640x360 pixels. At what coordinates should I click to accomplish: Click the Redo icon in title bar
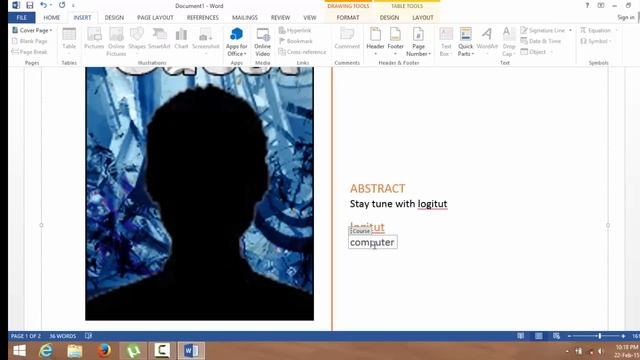(x=62, y=5)
